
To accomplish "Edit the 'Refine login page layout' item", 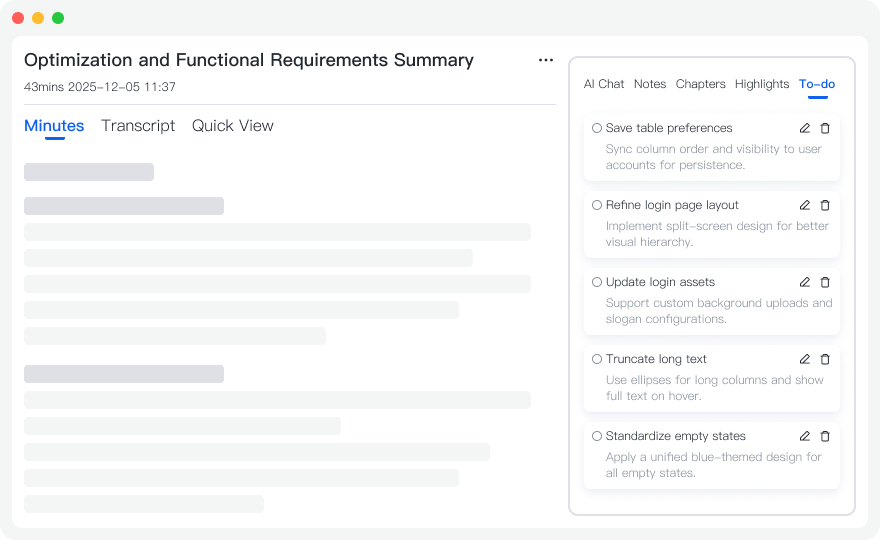I will coord(805,205).
